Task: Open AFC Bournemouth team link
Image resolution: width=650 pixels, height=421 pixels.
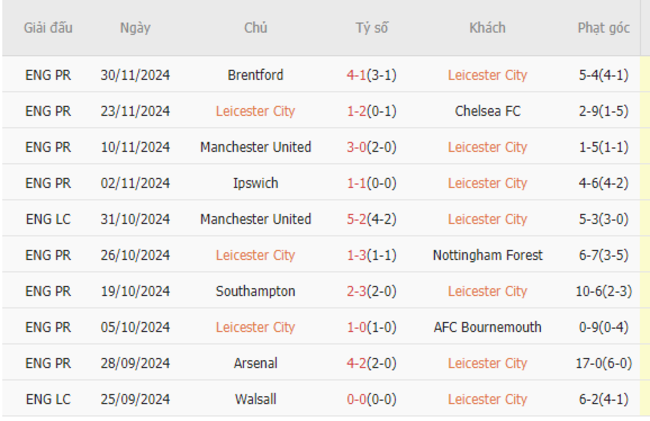Action: 488,327
